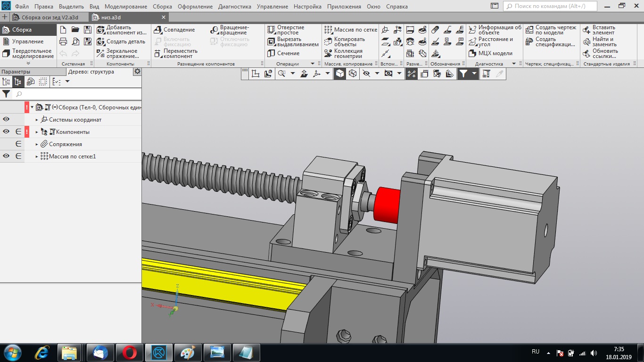Open 'Диагностика' panel dropdown arrow
644x362 pixels.
(x=513, y=64)
